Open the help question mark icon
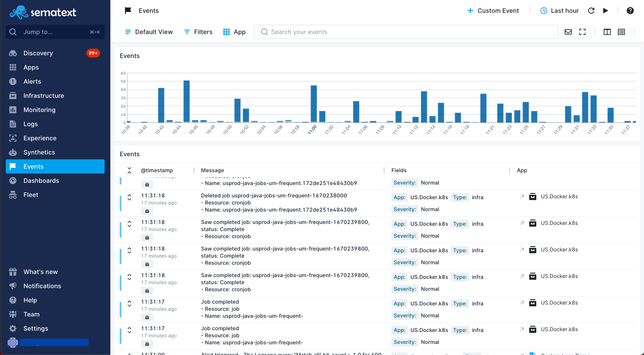Viewport: 644px width, 355px height. pyautogui.click(x=630, y=11)
